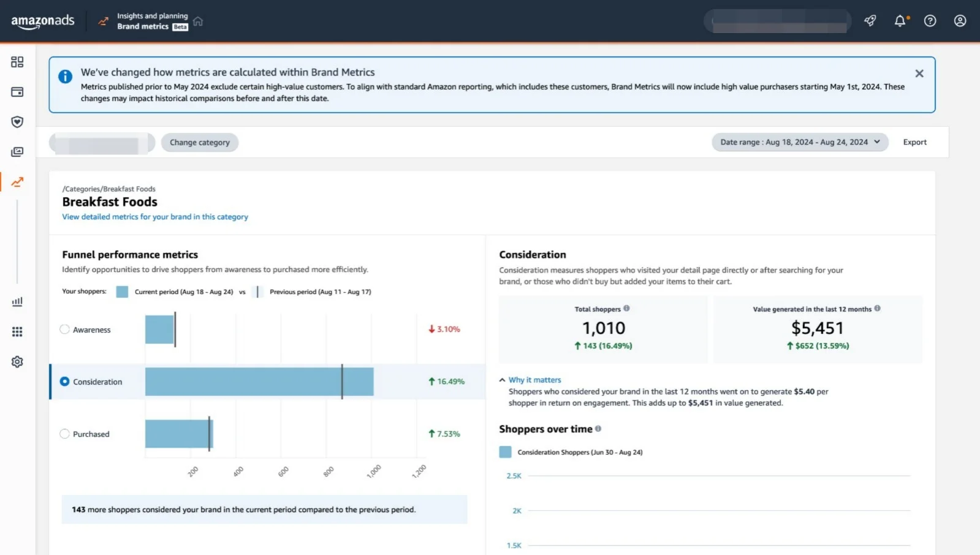Open View detailed metrics for your brand link

155,217
